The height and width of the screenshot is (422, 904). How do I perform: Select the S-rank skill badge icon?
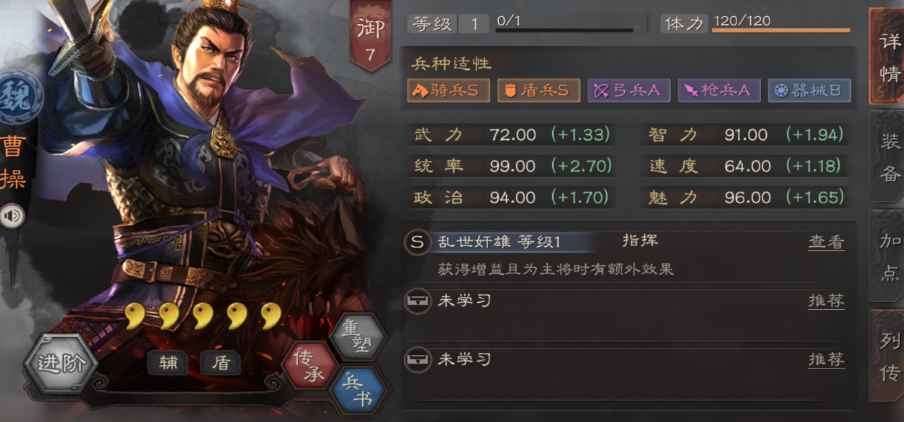417,242
